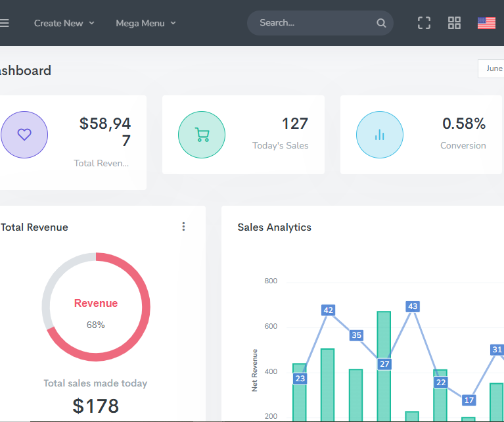Open the apps grid icon
This screenshot has width=504, height=422.
454,23
